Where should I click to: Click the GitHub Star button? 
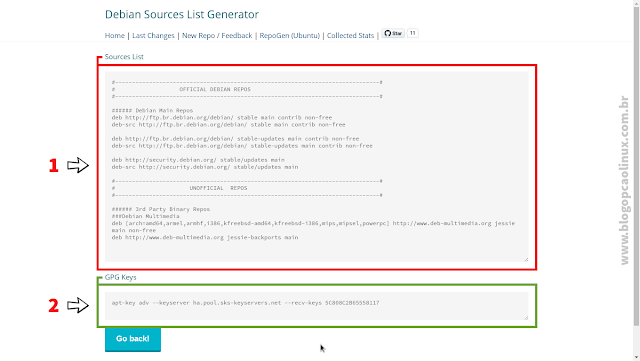(x=393, y=33)
